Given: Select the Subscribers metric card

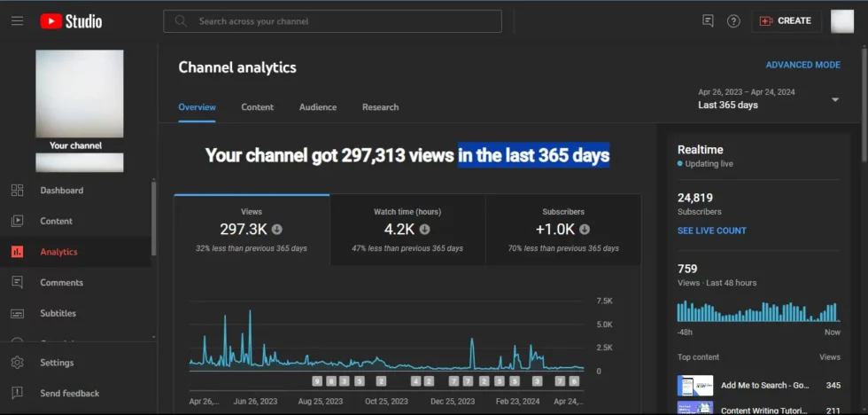Looking at the screenshot, I should [563, 230].
